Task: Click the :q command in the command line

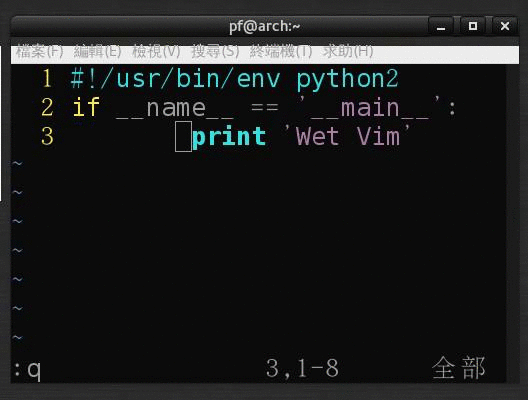Action: pyautogui.click(x=28, y=370)
